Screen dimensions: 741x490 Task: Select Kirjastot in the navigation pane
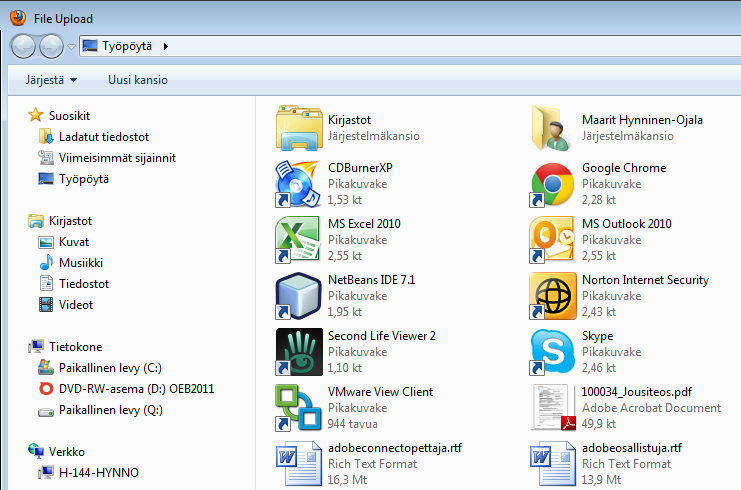[70, 221]
